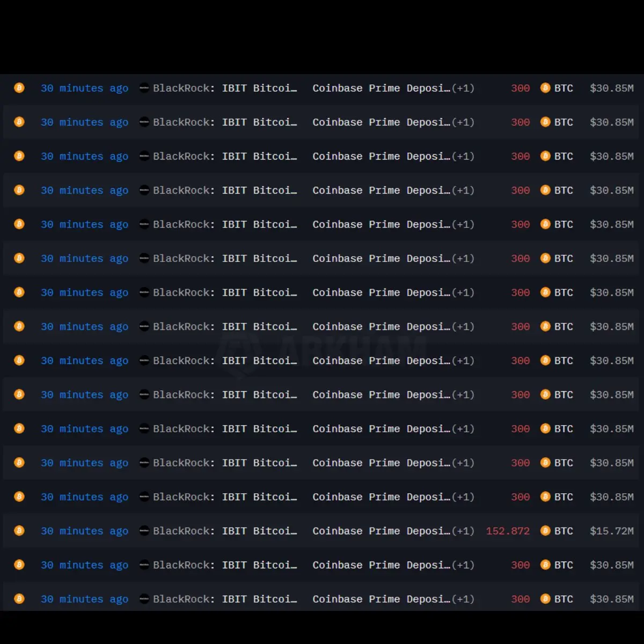Click the BlackRock logo in the $15.72M row
644x644 pixels.
point(144,531)
